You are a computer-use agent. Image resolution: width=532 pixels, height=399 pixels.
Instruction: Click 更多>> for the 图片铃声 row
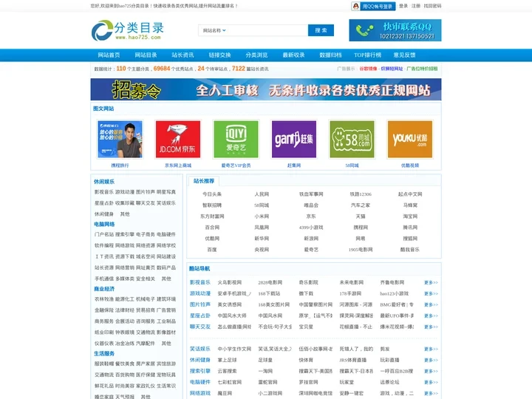pos(431,304)
